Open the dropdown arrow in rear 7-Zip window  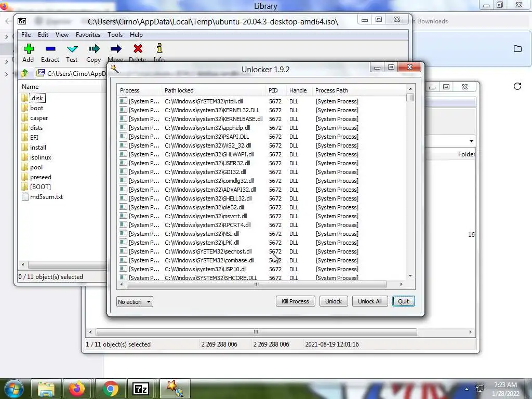point(471,141)
